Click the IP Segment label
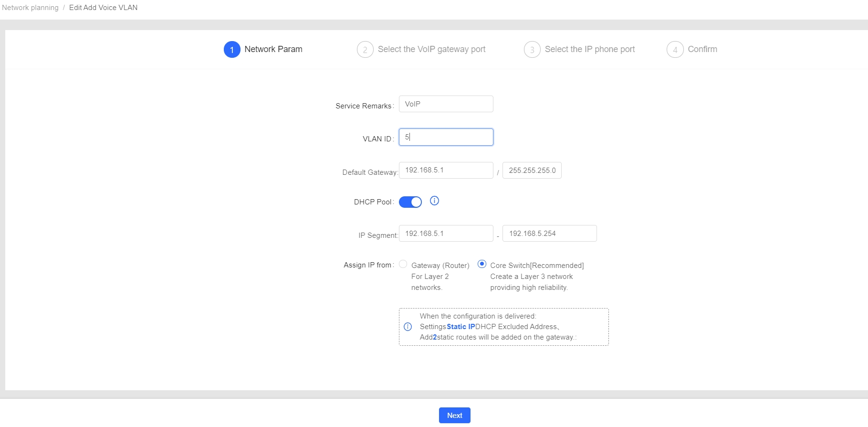 tap(378, 235)
